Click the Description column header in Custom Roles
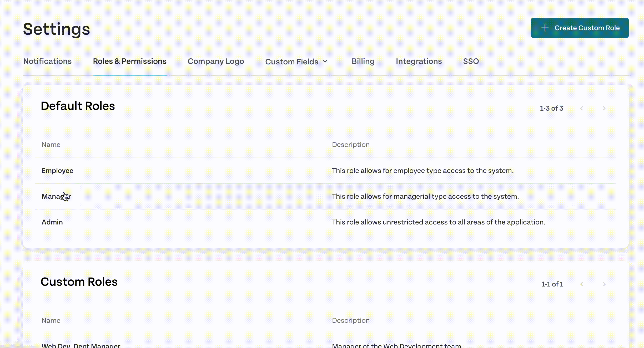 tap(351, 320)
